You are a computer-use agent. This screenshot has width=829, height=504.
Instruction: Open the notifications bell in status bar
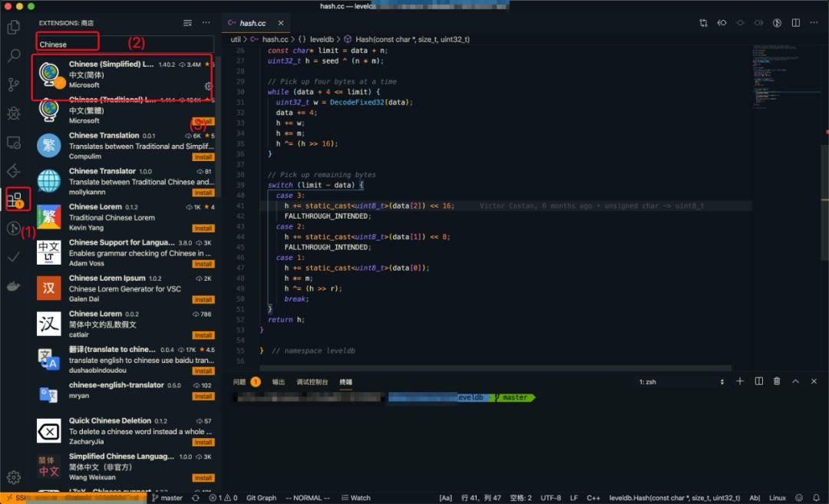click(x=816, y=498)
